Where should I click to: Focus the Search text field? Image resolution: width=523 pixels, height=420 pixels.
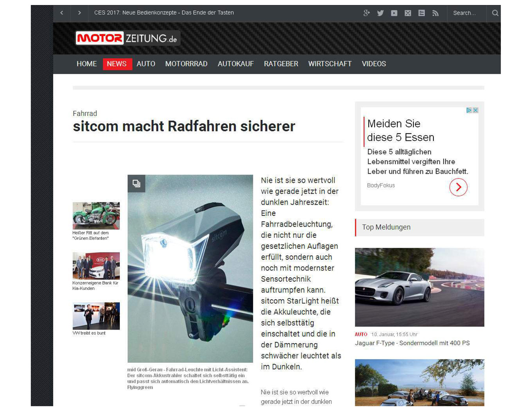pyautogui.click(x=466, y=13)
